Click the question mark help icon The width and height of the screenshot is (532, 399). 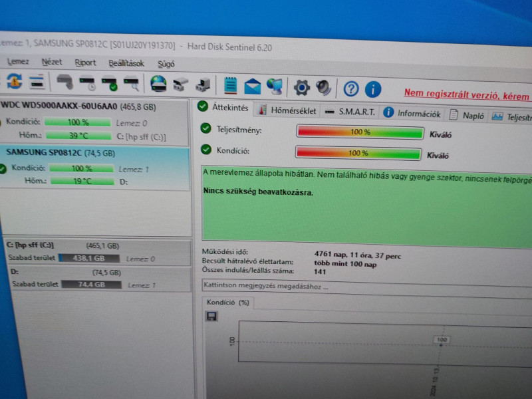[351, 89]
